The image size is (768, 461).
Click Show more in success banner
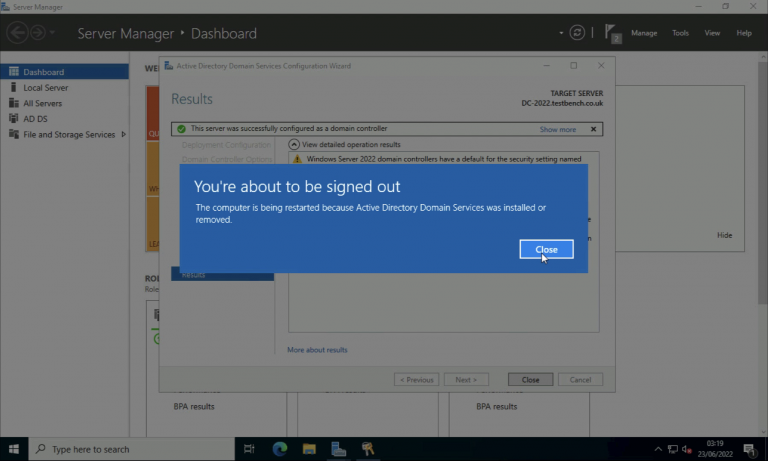[557, 129]
